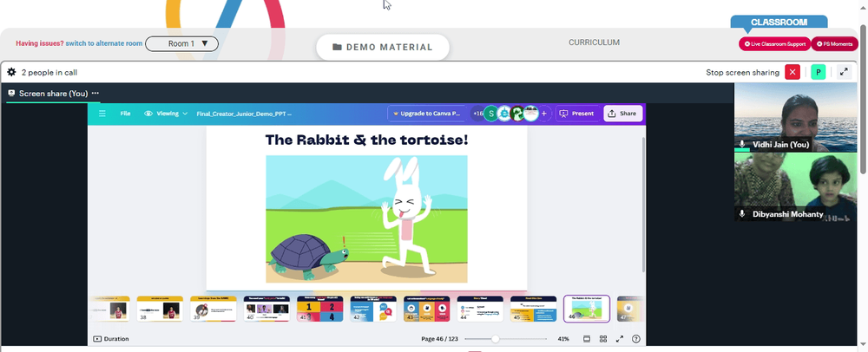Select the CLASSROOM tab

pyautogui.click(x=779, y=23)
